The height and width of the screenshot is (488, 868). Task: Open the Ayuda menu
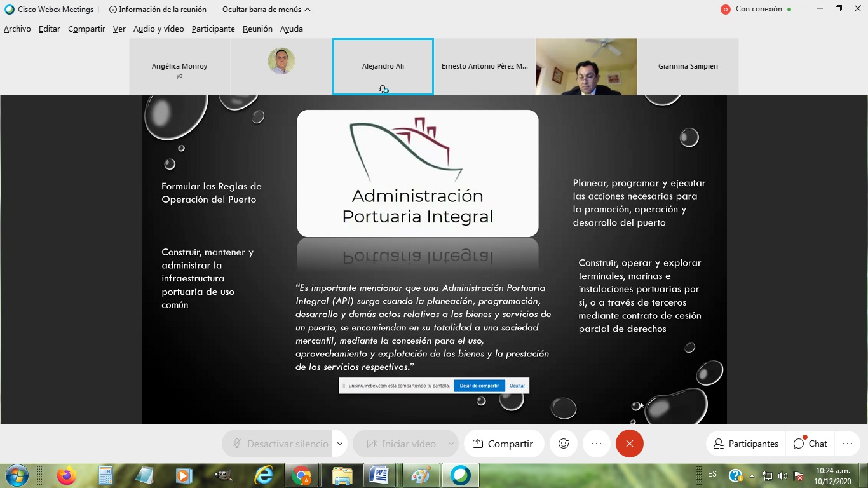(x=292, y=29)
